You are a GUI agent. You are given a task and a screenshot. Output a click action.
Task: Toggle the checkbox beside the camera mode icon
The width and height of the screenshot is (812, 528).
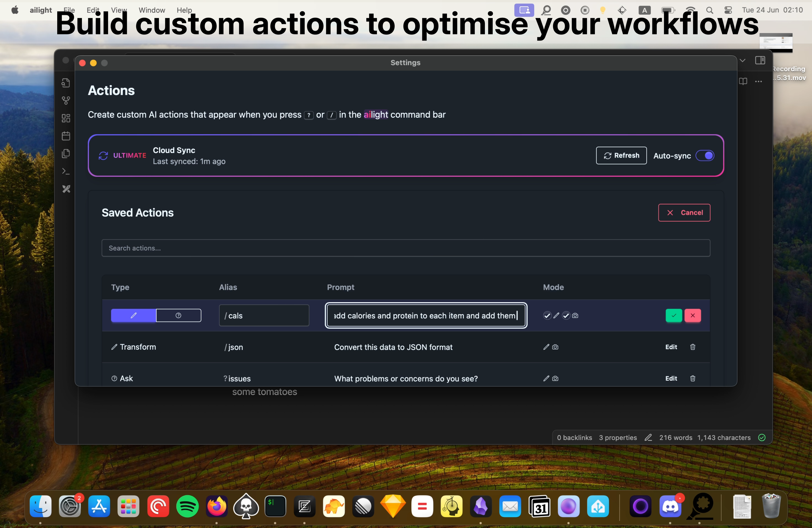[x=566, y=316]
